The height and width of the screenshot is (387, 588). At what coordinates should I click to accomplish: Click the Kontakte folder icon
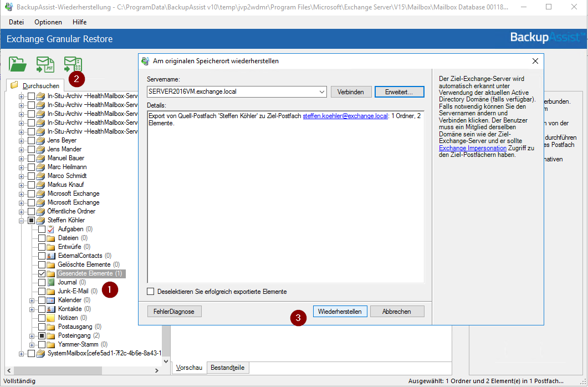click(x=51, y=309)
